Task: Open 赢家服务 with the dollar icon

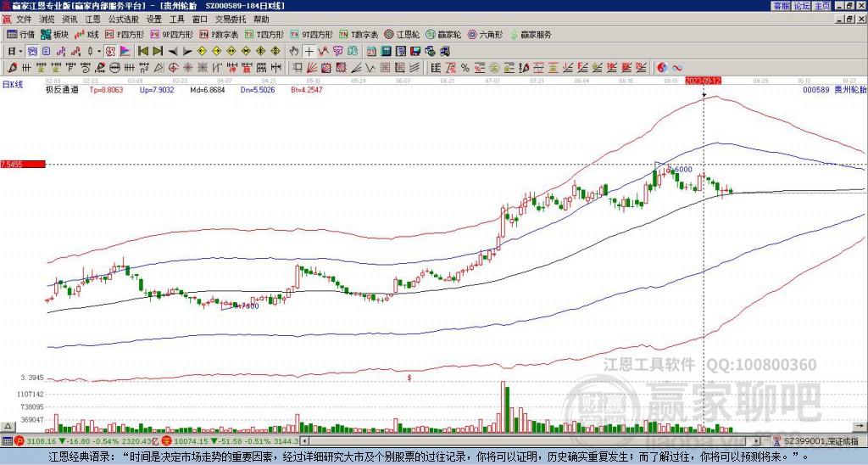Action: (531, 34)
